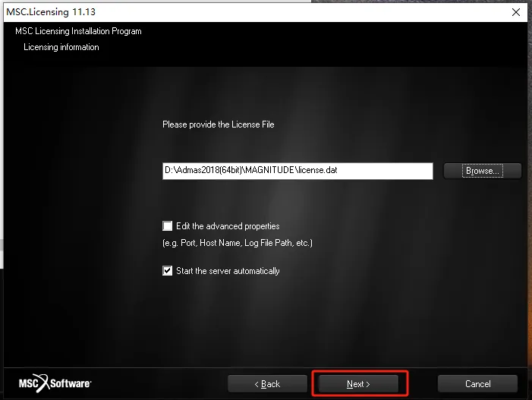This screenshot has height=400, width=532.
Task: Click the 'e.g. Port, Host Name' hint text
Action: click(x=238, y=243)
